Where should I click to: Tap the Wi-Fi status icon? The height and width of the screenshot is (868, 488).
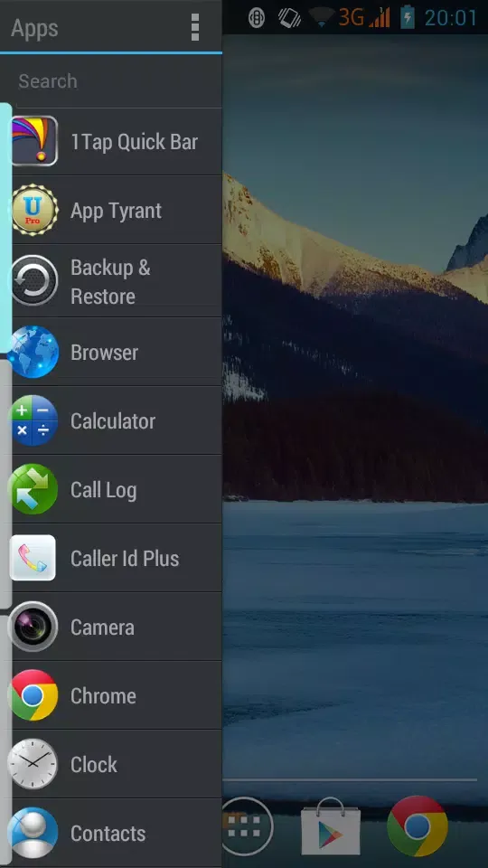coord(323,18)
